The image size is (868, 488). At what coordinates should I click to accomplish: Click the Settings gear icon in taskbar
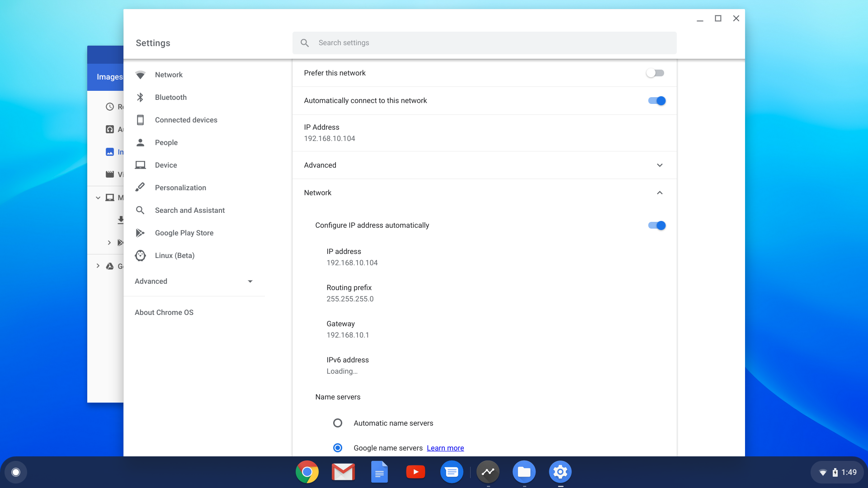pos(560,472)
